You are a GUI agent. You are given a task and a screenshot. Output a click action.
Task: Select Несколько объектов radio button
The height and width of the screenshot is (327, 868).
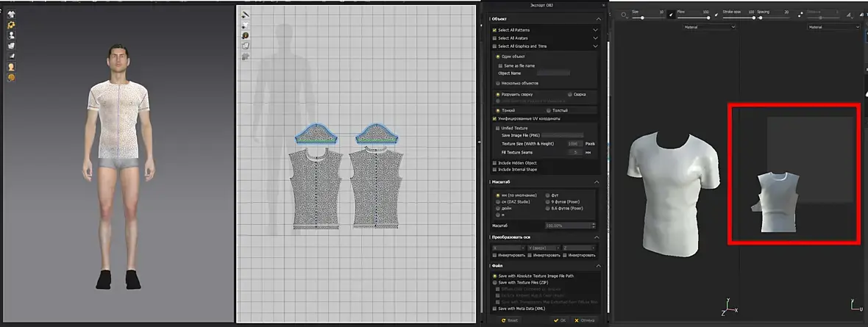tap(498, 83)
